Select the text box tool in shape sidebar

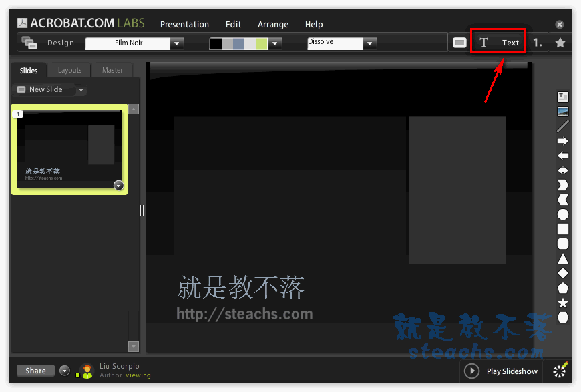tap(563, 97)
